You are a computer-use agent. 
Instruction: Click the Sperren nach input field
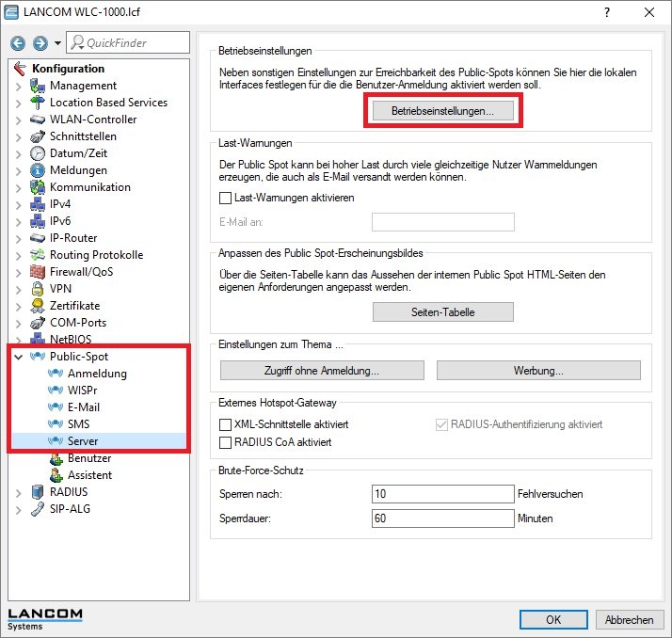pos(442,494)
